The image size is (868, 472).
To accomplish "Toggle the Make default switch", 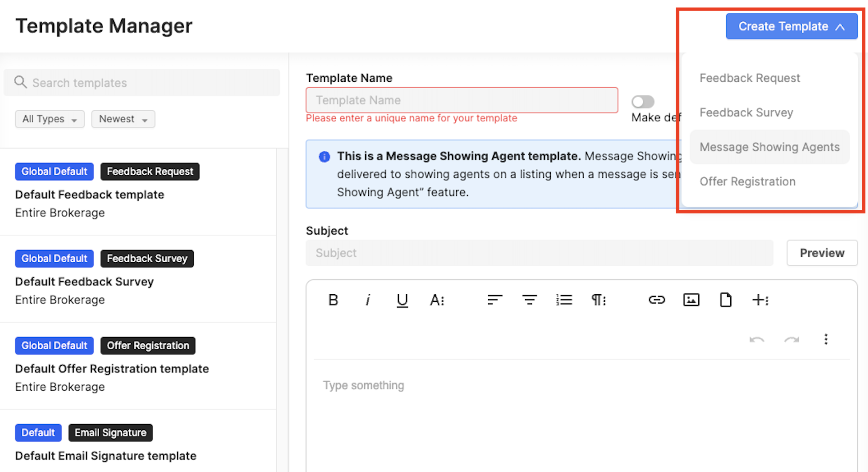I will (643, 102).
